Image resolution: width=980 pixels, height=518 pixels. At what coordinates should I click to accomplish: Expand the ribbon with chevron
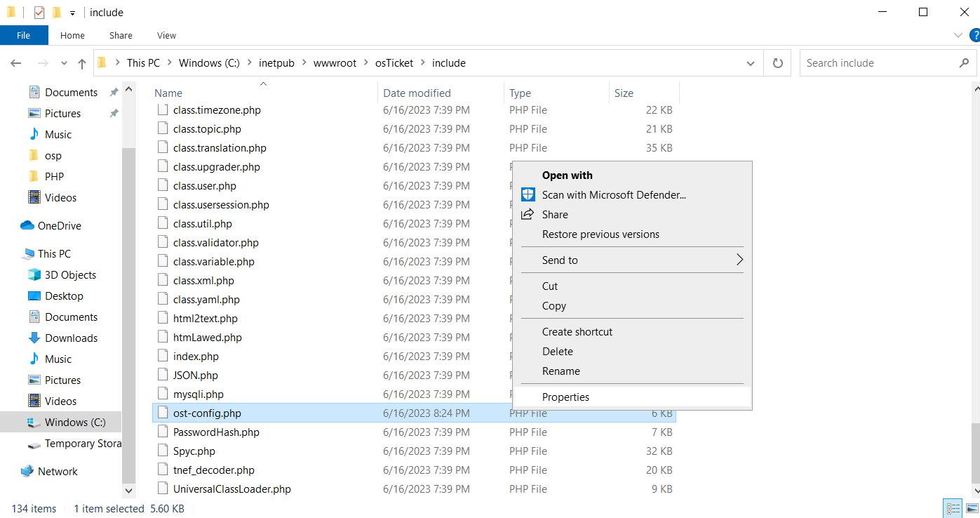click(x=958, y=35)
